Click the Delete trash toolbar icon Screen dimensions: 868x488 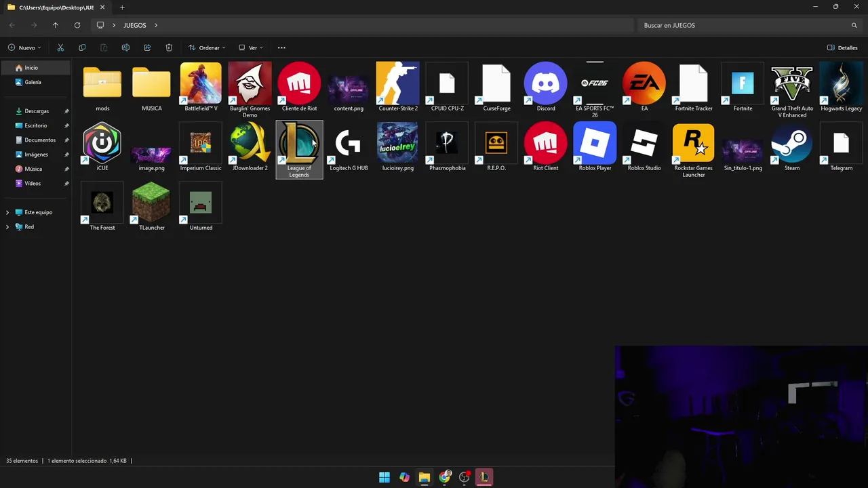click(169, 47)
